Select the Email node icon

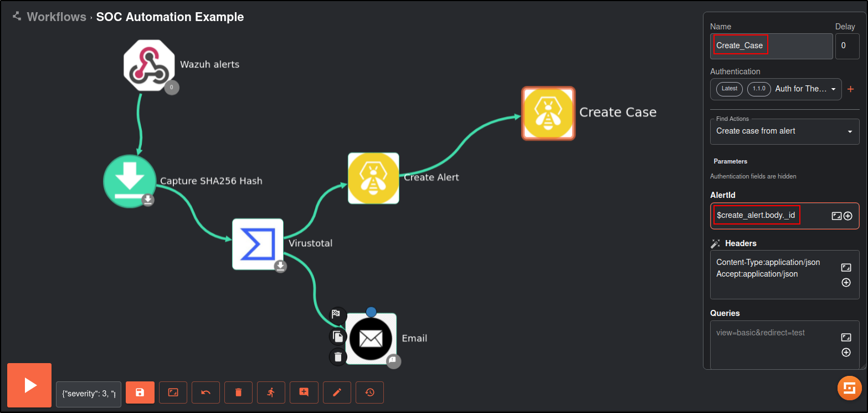[x=371, y=339]
